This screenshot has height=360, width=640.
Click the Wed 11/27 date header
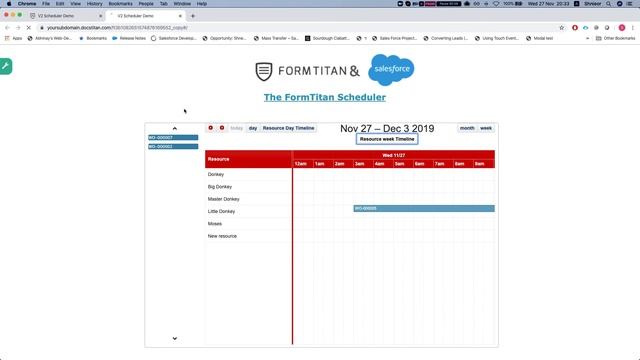click(393, 155)
